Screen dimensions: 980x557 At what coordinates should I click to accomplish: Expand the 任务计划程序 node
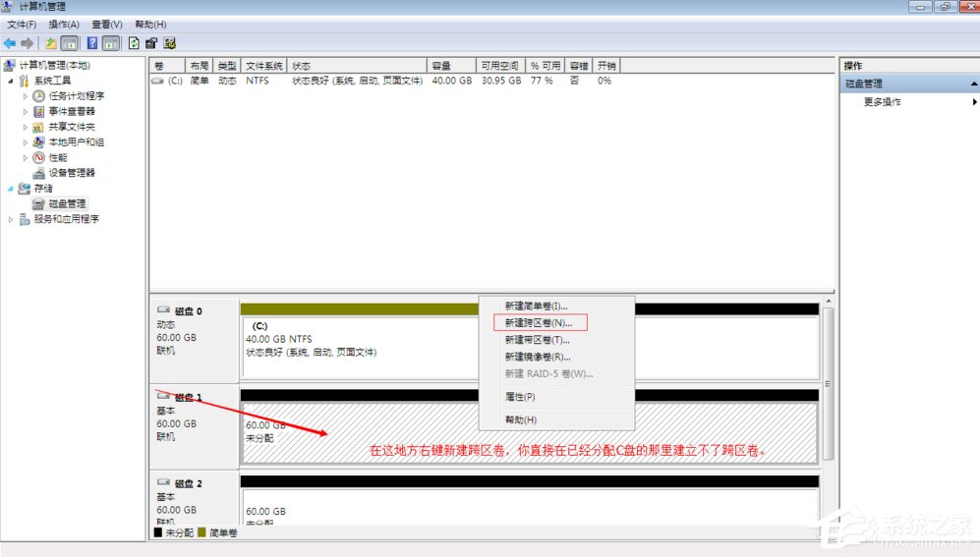coord(25,96)
